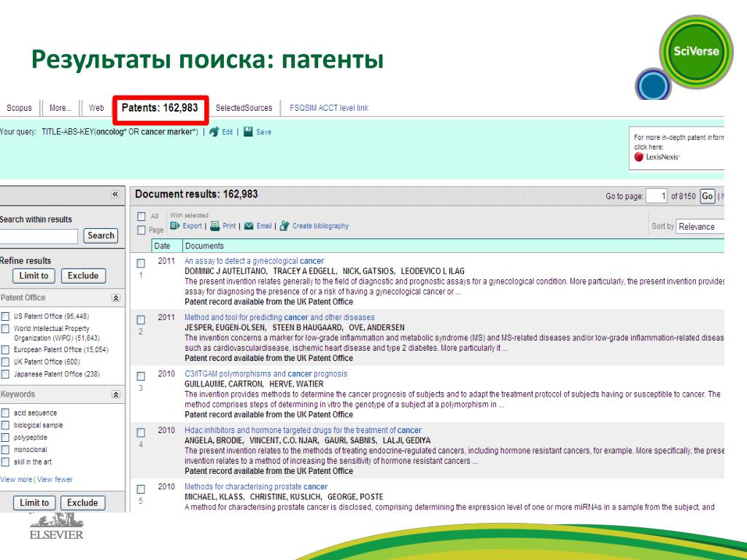Image resolution: width=747 pixels, height=560 pixels.
Task: Open the SelectedSources tab
Action: [244, 108]
